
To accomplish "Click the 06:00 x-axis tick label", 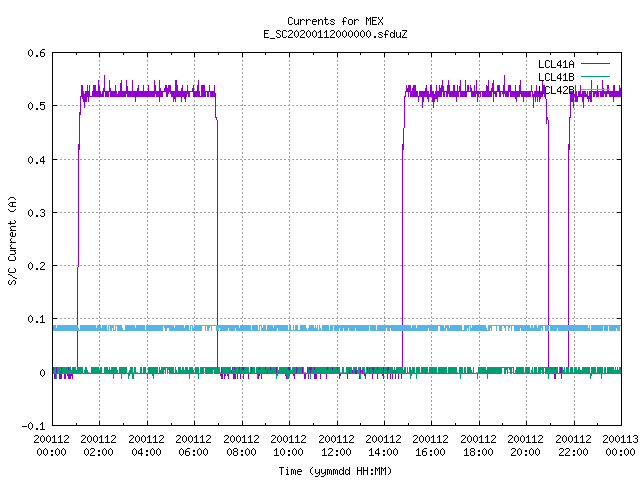I will pos(193,452).
